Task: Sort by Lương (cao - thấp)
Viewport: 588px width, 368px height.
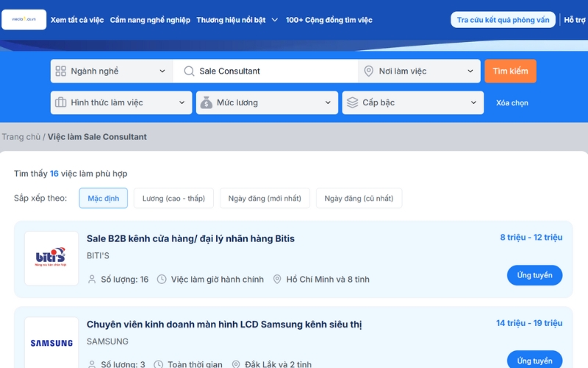Action: coord(173,198)
